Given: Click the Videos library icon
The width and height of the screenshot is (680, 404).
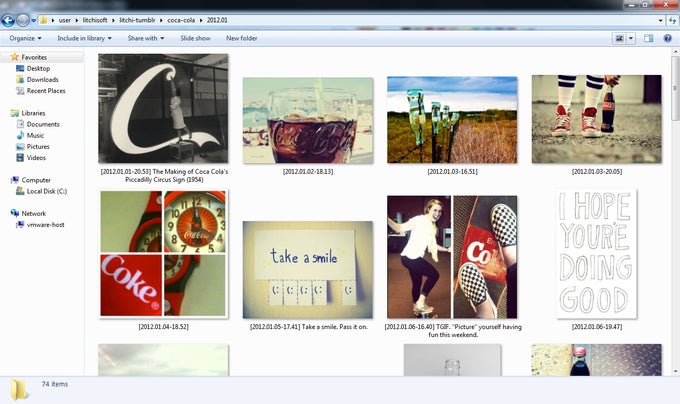Looking at the screenshot, I should [20, 158].
